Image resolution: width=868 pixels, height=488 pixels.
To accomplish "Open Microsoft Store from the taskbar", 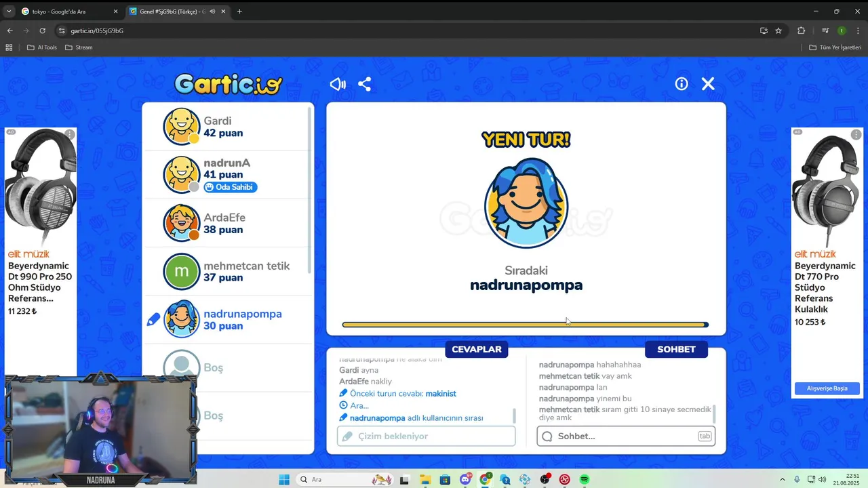I will pos(445,479).
